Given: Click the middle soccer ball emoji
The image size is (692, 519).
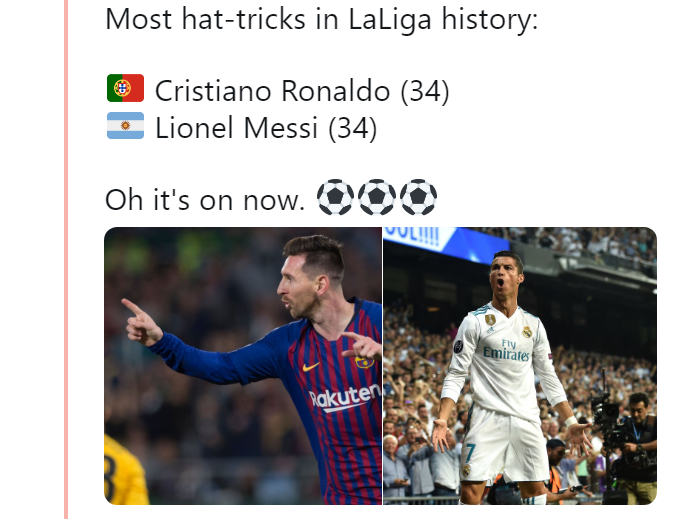Looking at the screenshot, I should 376,197.
